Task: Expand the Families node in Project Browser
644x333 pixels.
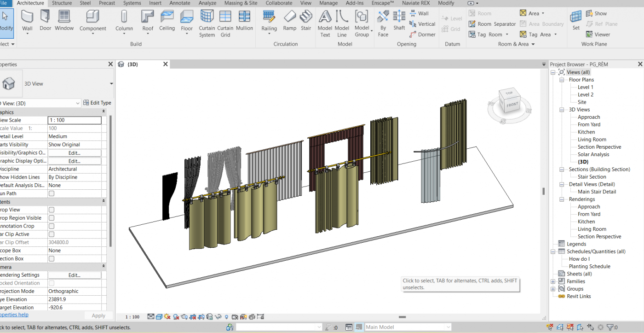Action: click(x=553, y=281)
